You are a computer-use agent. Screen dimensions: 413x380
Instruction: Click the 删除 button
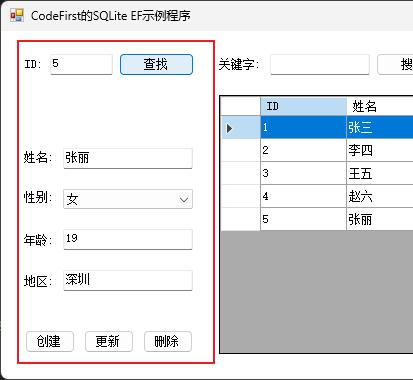tap(168, 341)
